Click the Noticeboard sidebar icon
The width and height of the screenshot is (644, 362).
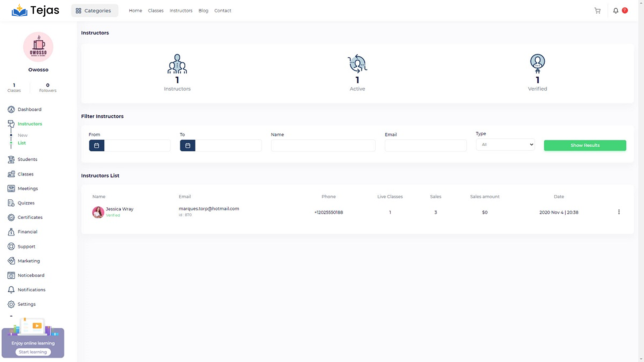[x=11, y=275]
